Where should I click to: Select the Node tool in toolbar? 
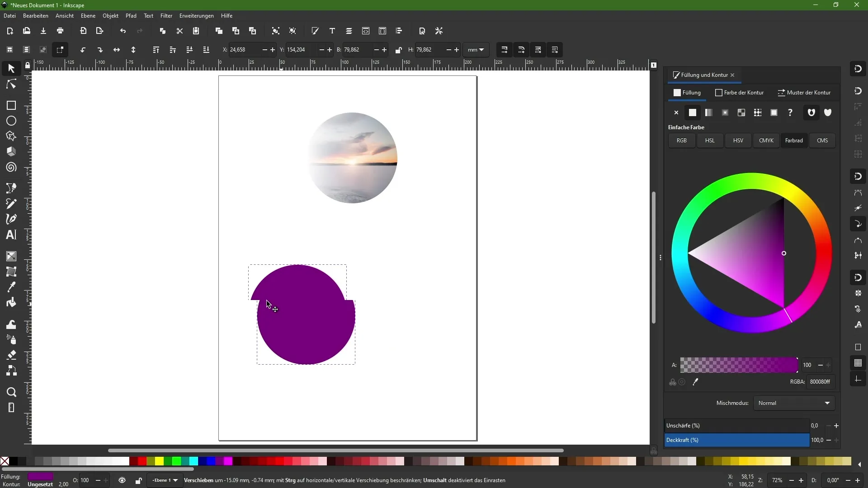[11, 84]
